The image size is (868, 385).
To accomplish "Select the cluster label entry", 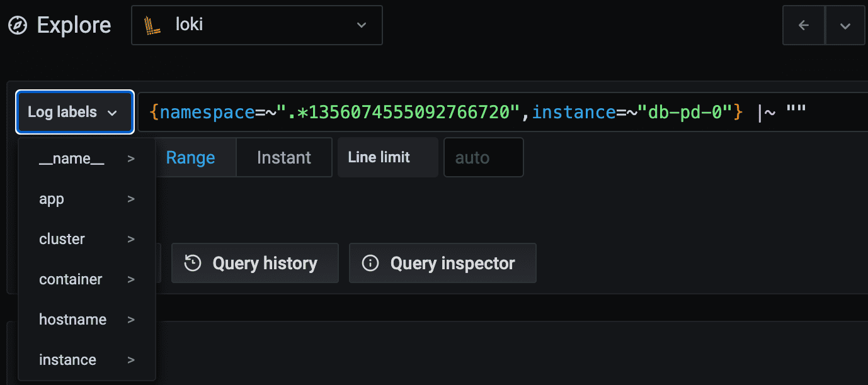I will (x=87, y=239).
